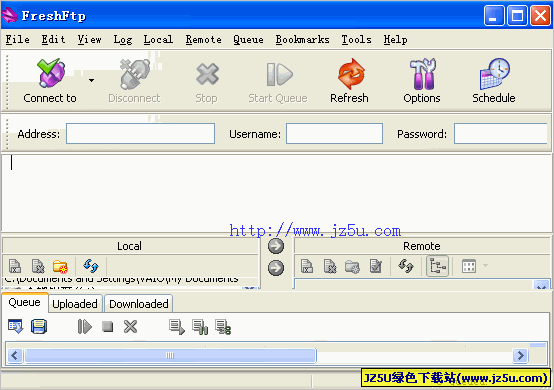The image size is (554, 390).
Task: Expand the Remote path combo box
Action: 542,285
